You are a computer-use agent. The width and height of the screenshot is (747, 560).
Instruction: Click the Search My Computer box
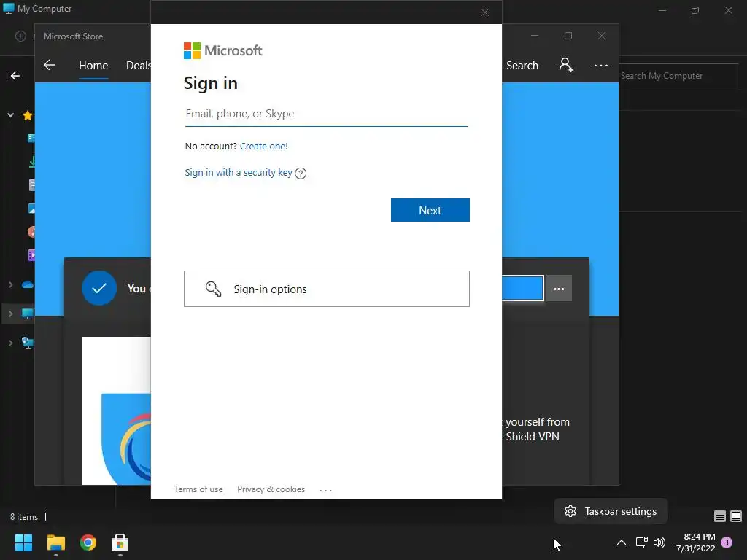678,76
